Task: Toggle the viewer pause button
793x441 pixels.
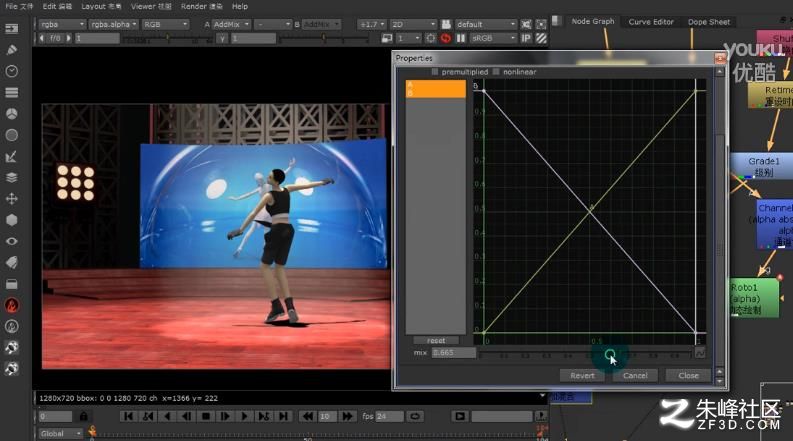Action: (x=461, y=38)
